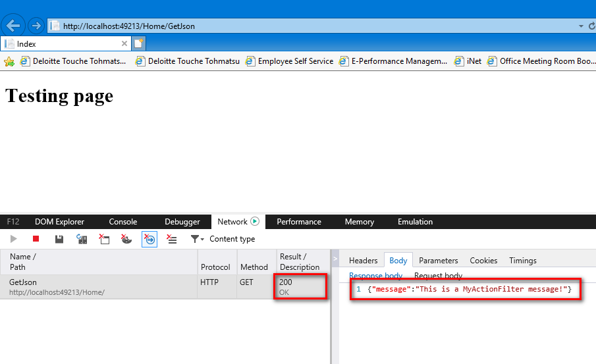Click GET method cell of GetJson
The width and height of the screenshot is (596, 364).
(257, 287)
